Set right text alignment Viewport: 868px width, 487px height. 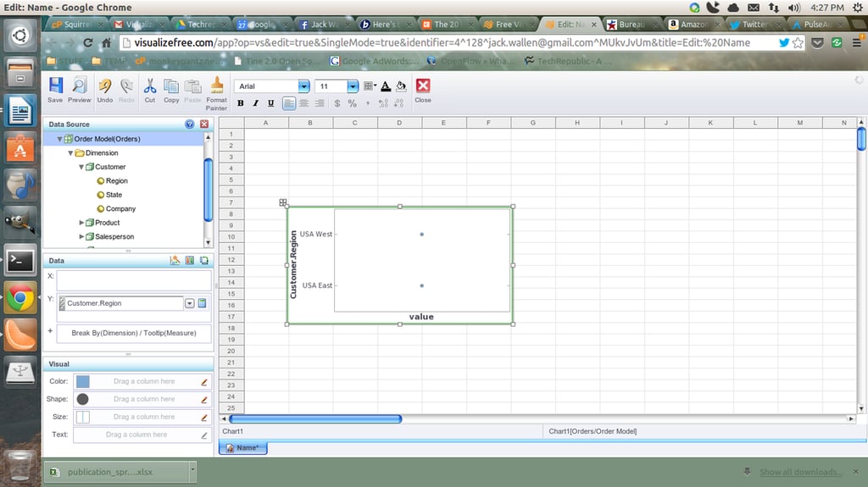[x=320, y=103]
